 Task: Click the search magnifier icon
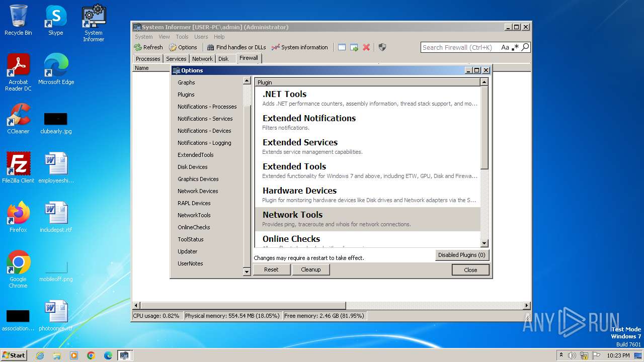[525, 47]
